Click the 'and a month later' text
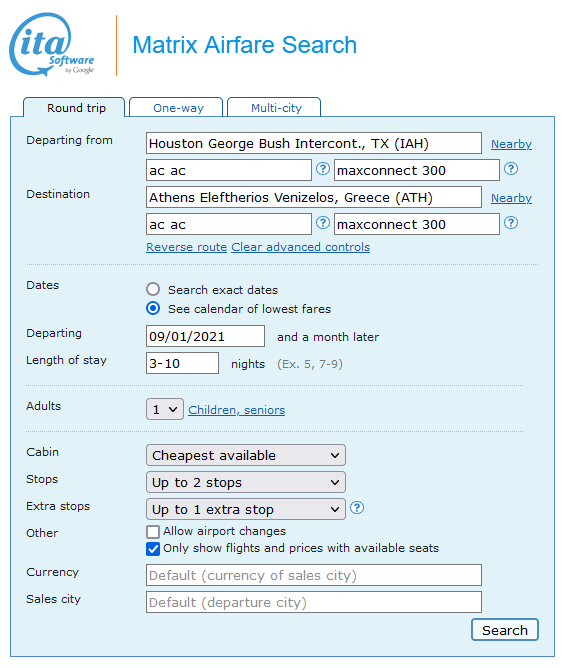The image size is (577, 668). [328, 337]
